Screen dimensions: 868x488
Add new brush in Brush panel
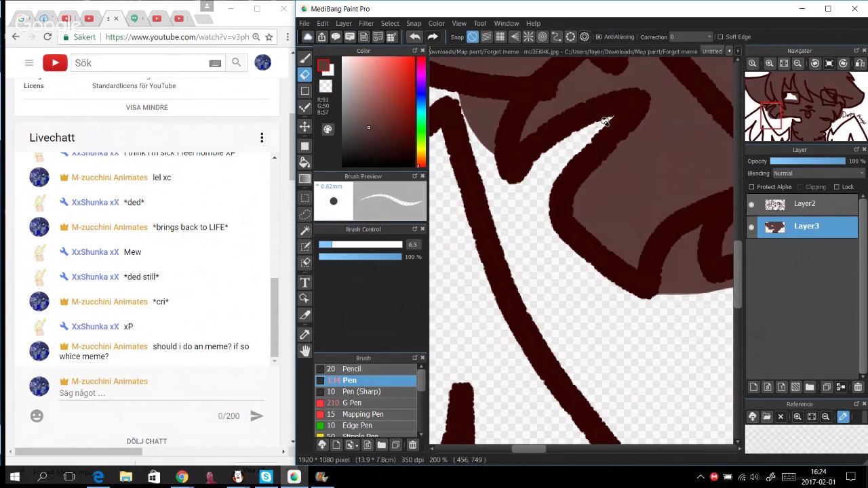(336, 445)
